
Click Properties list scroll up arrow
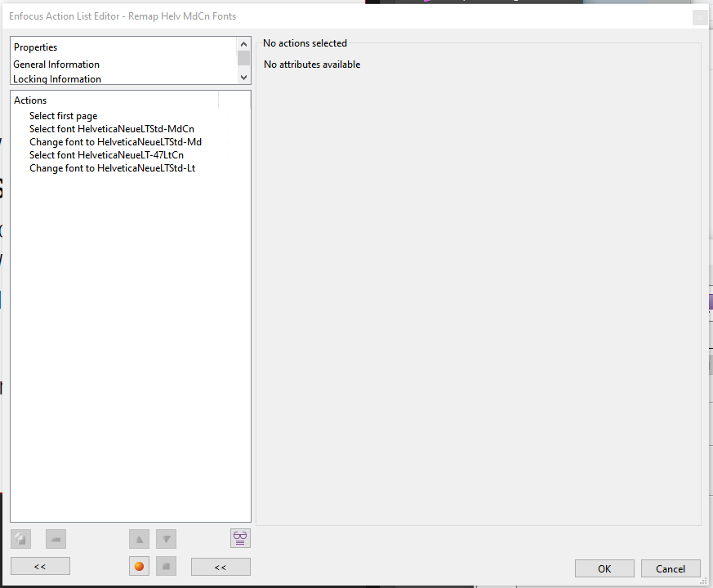[243, 44]
